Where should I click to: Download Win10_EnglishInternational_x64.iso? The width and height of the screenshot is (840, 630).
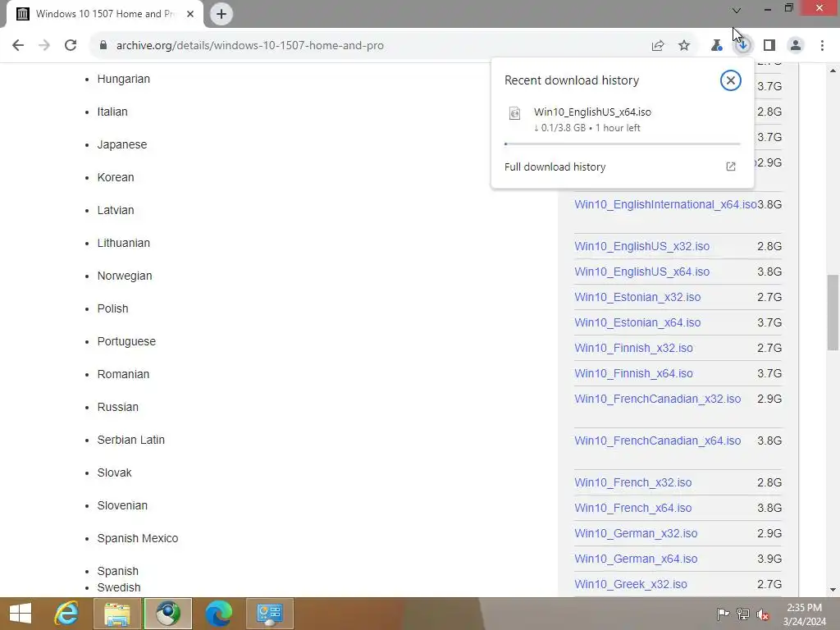665,204
